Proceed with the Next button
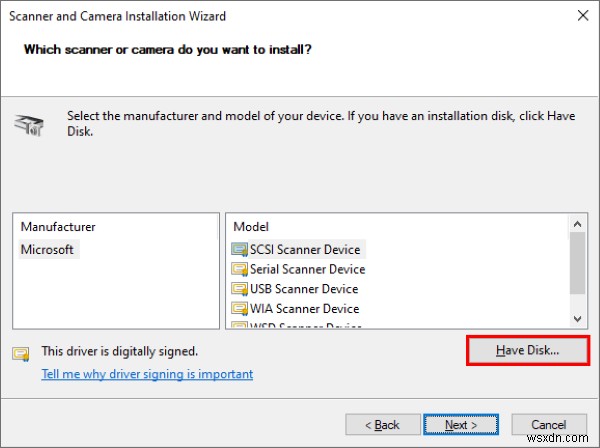600x448 pixels. (x=455, y=424)
